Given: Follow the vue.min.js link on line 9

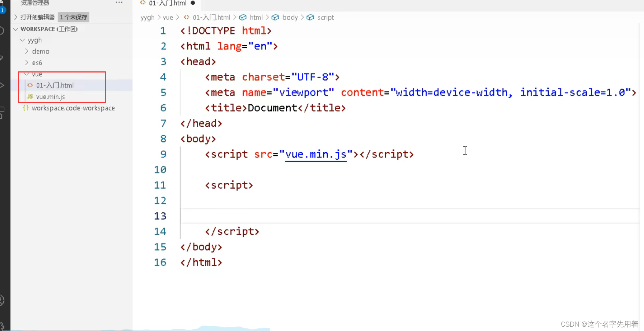Looking at the screenshot, I should [316, 155].
